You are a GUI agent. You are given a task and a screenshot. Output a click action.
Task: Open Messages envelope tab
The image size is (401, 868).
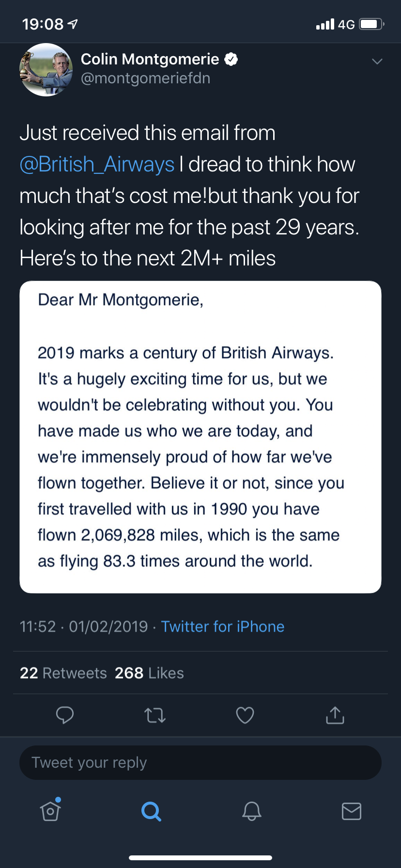point(352,811)
